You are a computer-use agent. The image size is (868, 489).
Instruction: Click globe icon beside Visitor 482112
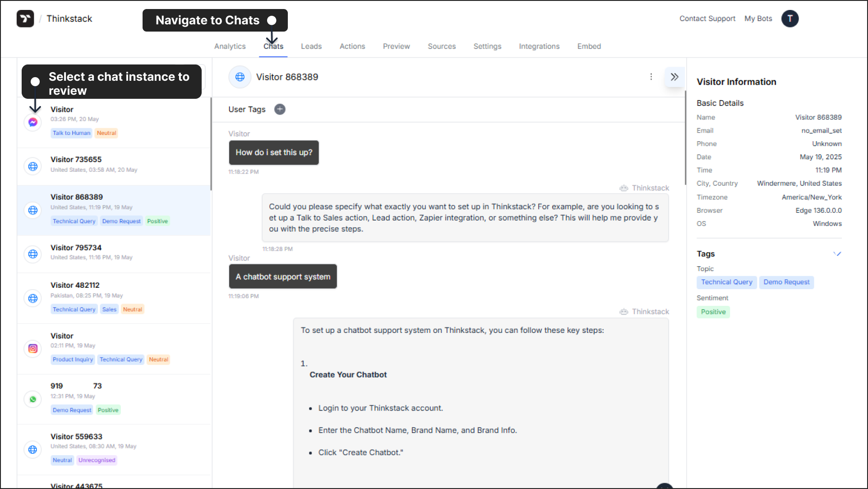click(x=33, y=298)
